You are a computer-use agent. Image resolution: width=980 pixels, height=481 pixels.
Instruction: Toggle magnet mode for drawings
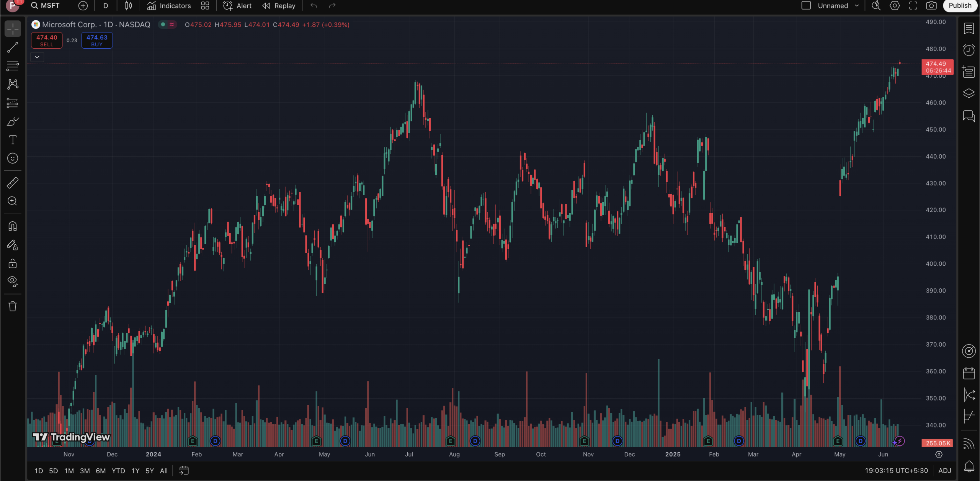pos(13,226)
